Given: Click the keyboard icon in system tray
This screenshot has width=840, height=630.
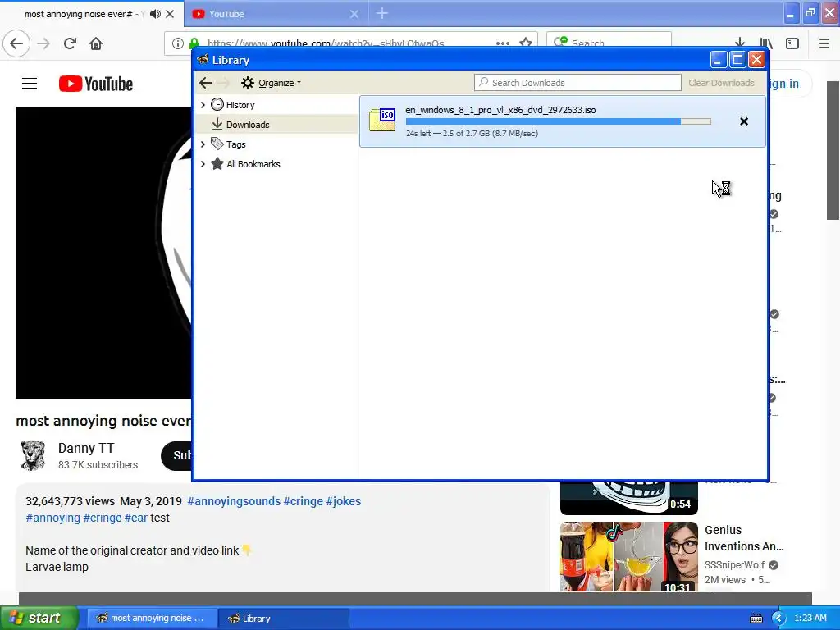Looking at the screenshot, I should [x=756, y=619].
